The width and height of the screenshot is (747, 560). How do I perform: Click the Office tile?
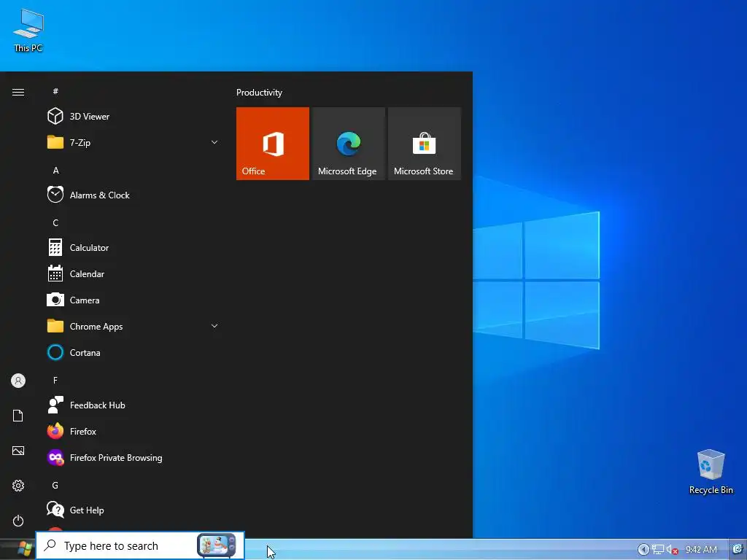[x=273, y=144]
